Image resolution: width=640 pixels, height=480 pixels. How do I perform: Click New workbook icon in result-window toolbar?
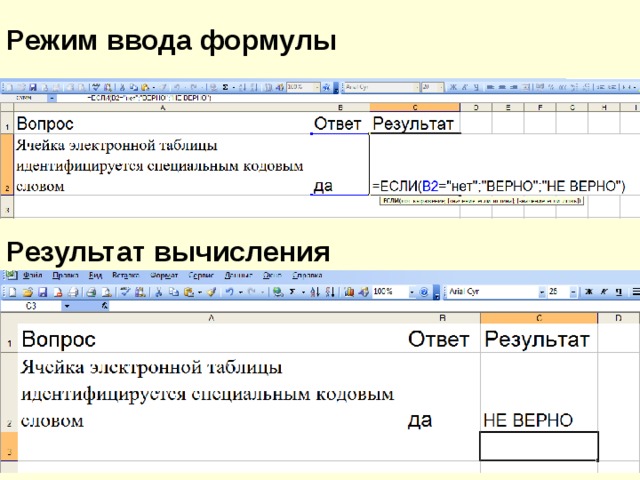pyautogui.click(x=12, y=292)
